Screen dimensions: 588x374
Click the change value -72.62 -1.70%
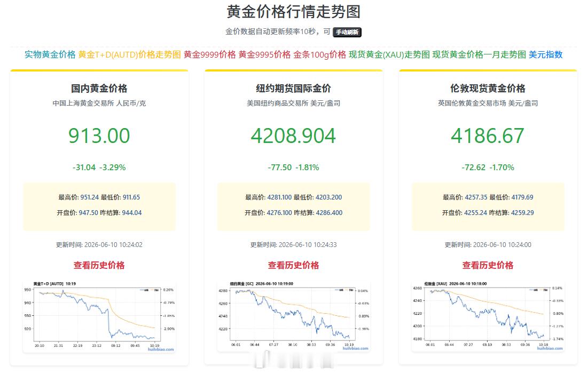tap(488, 168)
